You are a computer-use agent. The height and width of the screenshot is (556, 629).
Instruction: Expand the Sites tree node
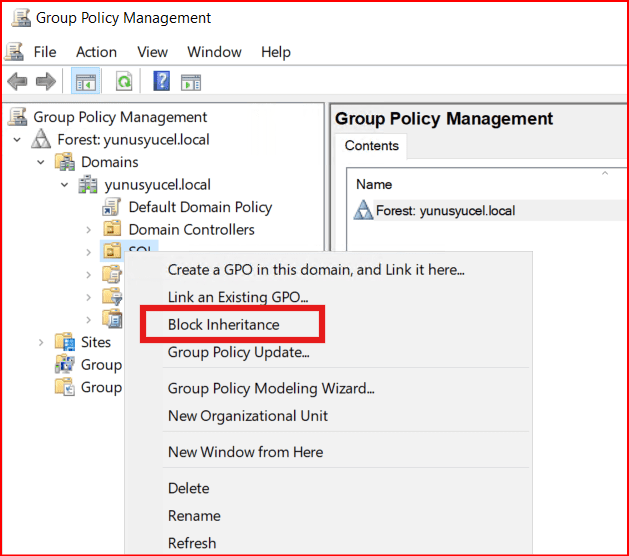[41, 342]
